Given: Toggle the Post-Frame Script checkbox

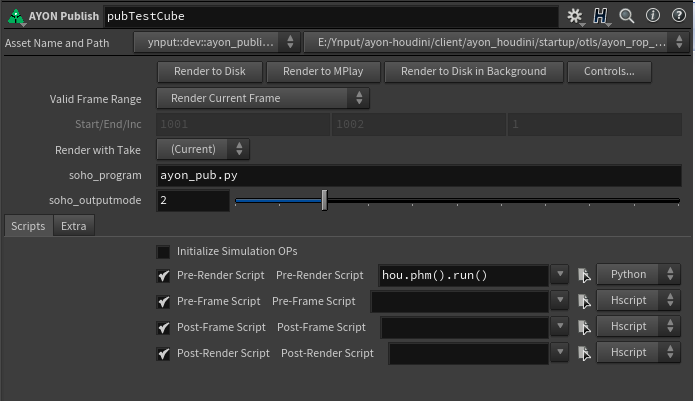Looking at the screenshot, I should click(164, 327).
